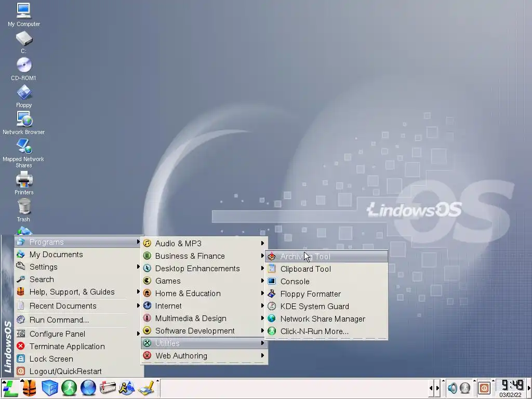Screen dimensions: 532x399
Task: Expand Recent Documents menu
Action: click(78, 306)
